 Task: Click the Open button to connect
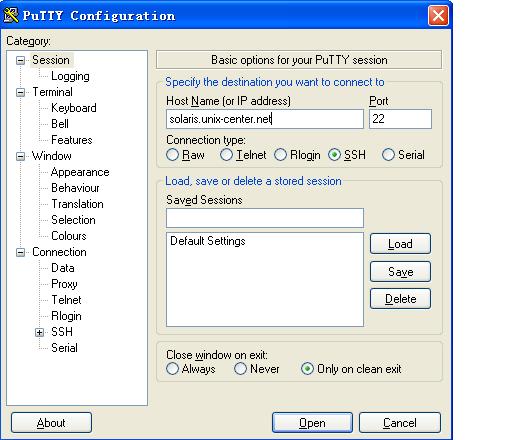pyautogui.click(x=312, y=423)
